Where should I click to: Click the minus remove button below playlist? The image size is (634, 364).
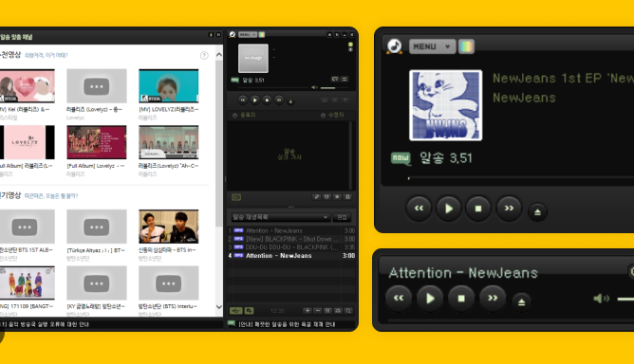pyautogui.click(x=317, y=311)
